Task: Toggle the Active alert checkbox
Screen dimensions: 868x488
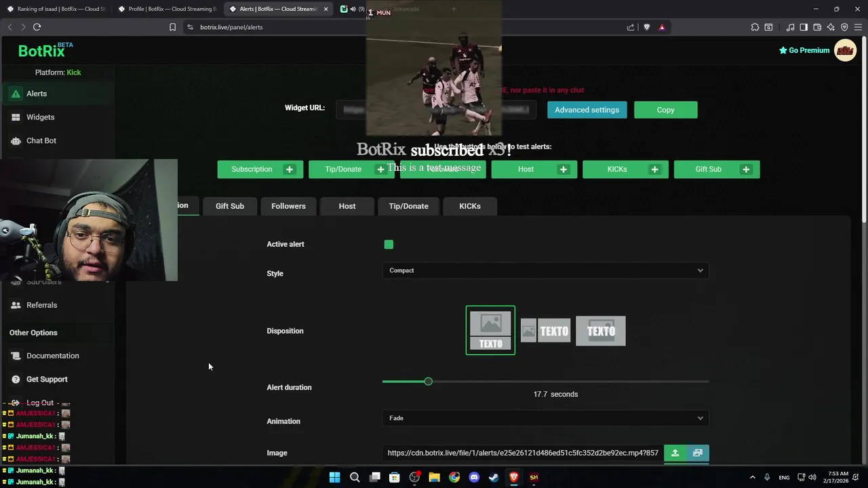Action: point(389,245)
